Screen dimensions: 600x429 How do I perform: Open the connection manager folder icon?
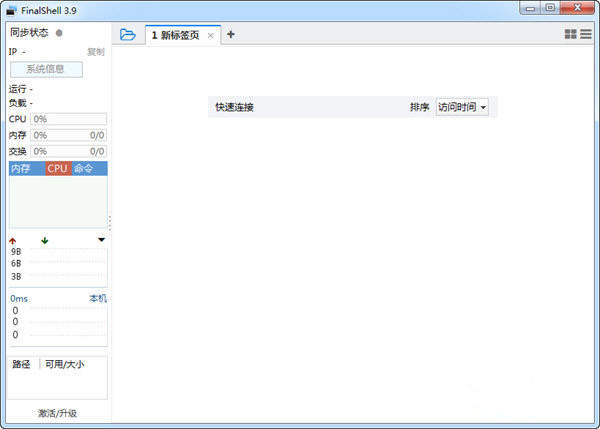point(127,35)
